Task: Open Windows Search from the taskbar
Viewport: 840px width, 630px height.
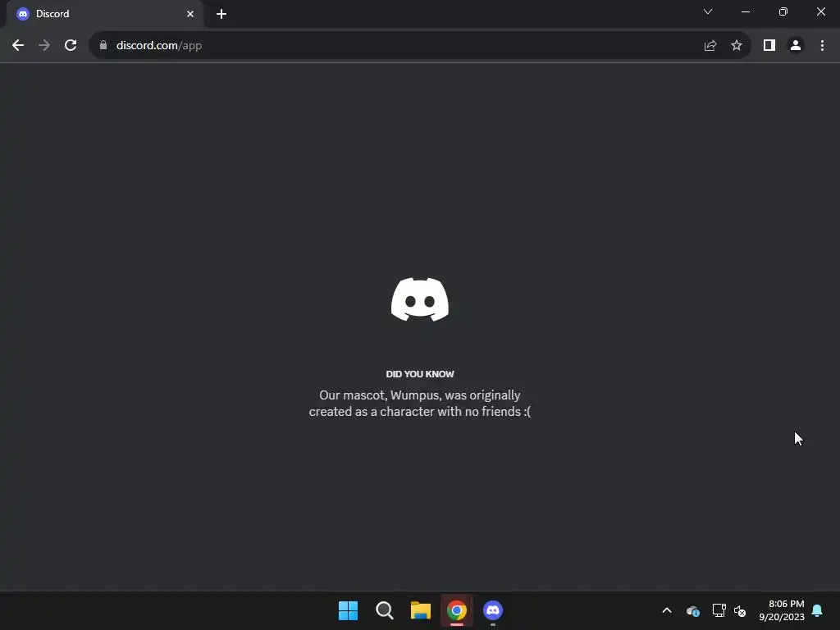Action: click(385, 610)
